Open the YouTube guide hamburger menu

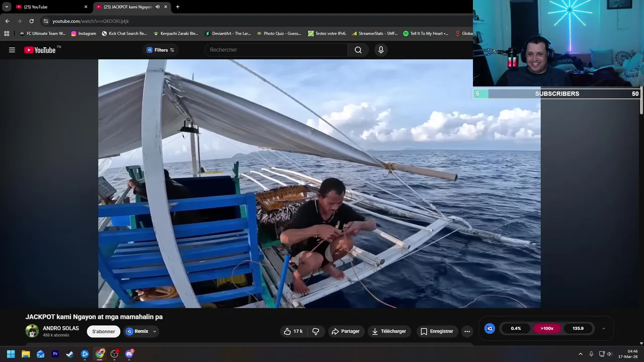(12, 50)
